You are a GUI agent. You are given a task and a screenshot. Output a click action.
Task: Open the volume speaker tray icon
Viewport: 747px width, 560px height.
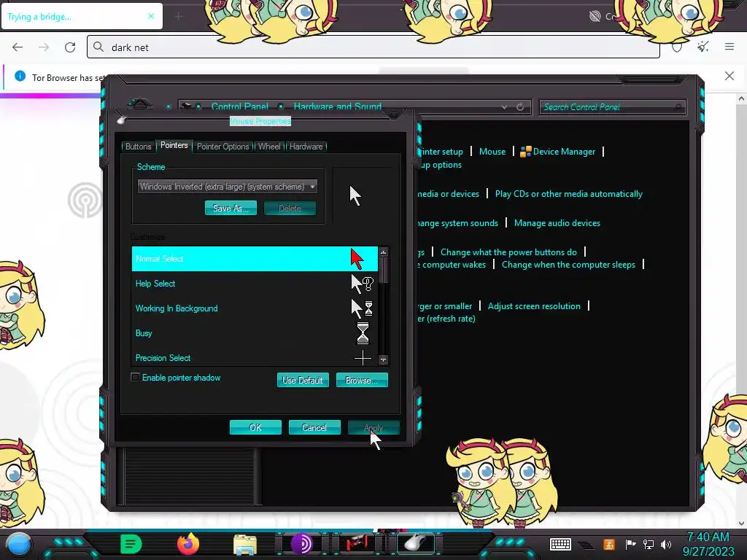tap(665, 544)
